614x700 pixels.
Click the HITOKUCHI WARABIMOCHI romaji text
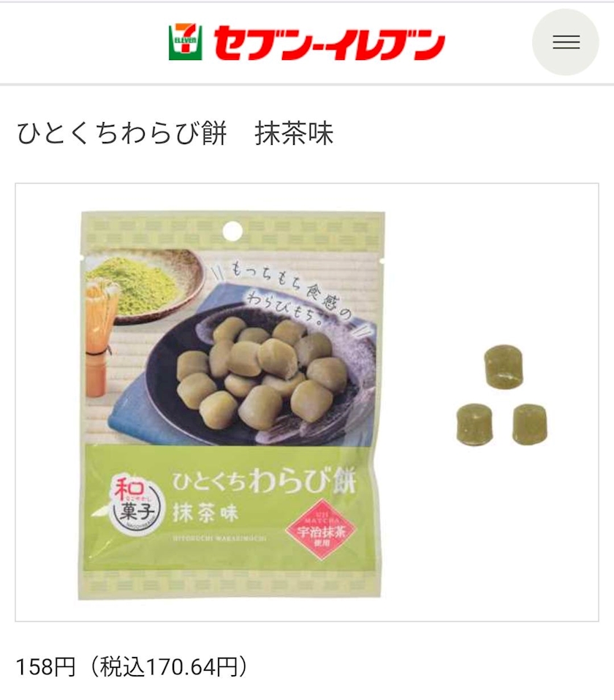coord(219,539)
